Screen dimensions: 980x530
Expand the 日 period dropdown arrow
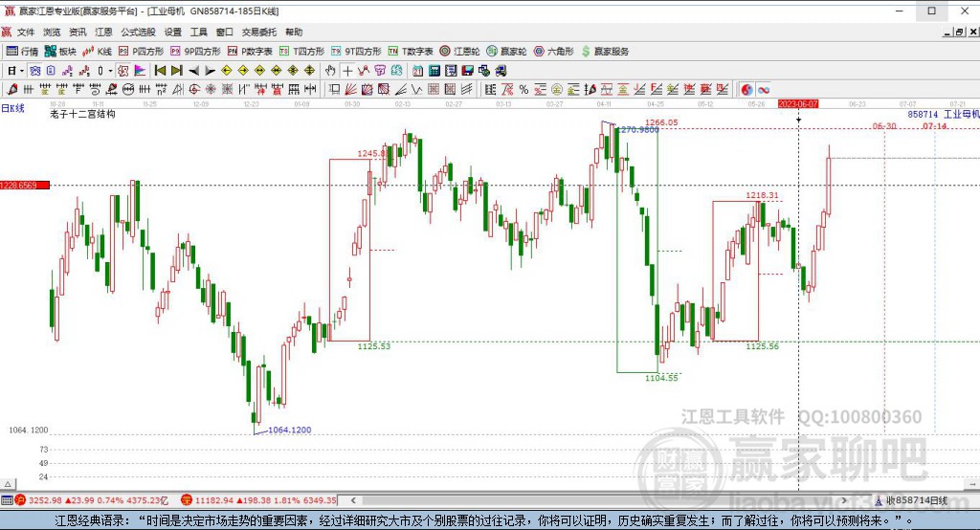(22, 71)
